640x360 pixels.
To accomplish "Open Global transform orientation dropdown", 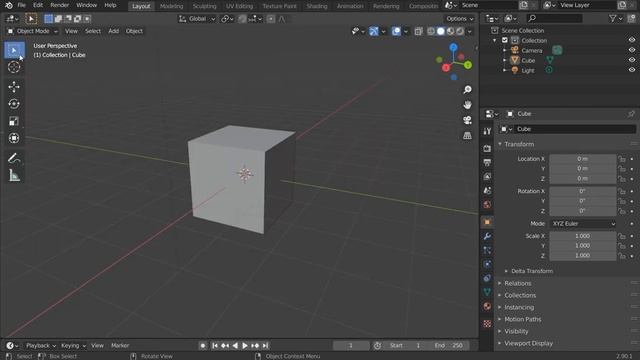I will pyautogui.click(x=197, y=19).
